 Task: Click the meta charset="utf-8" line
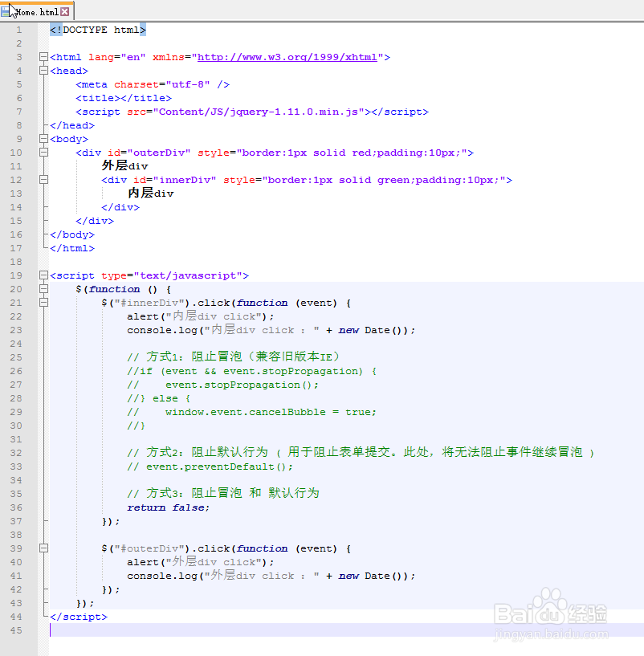[153, 84]
